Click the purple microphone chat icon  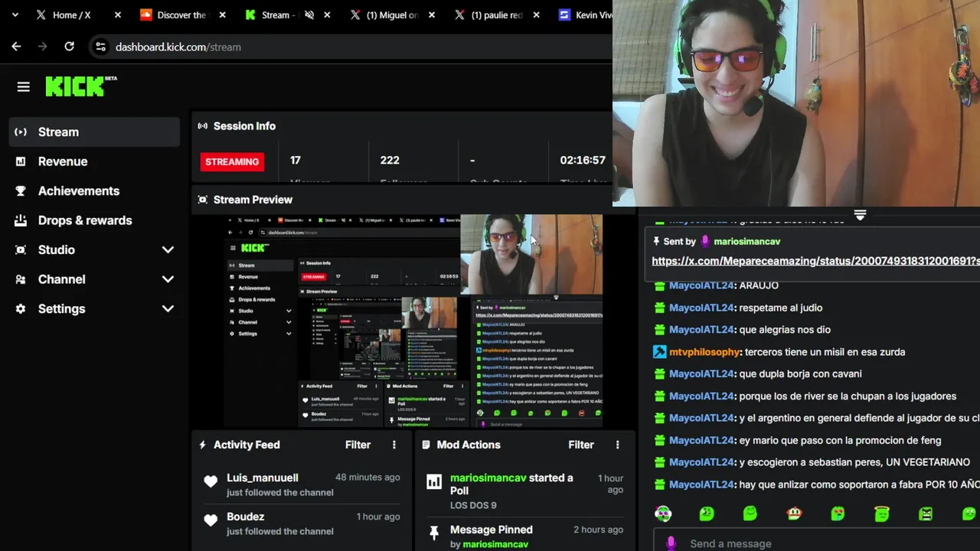671,543
